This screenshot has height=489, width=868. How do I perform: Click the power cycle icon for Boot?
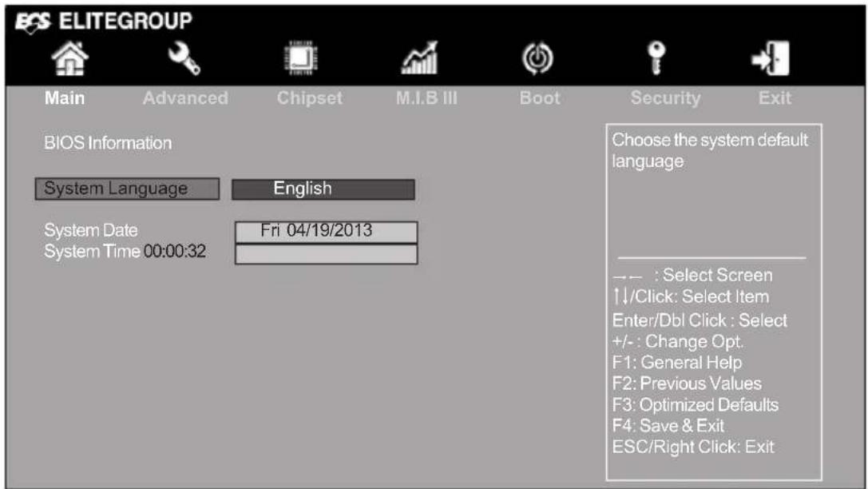(537, 58)
